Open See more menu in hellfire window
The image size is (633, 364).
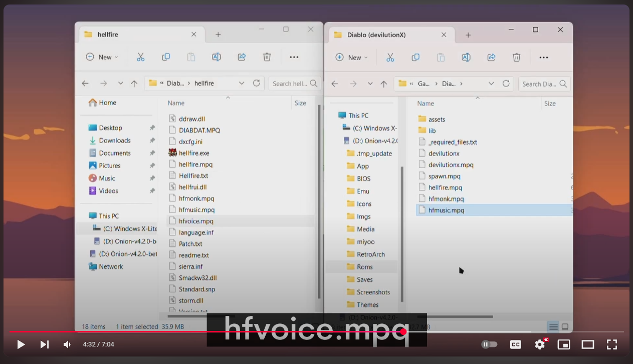pyautogui.click(x=294, y=57)
